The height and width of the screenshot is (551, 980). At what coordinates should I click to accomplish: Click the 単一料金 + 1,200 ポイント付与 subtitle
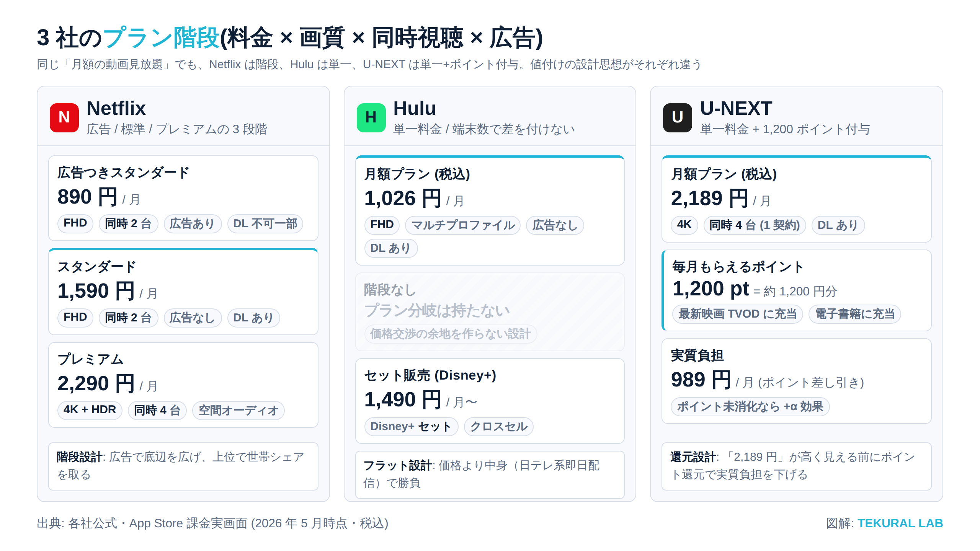click(785, 129)
